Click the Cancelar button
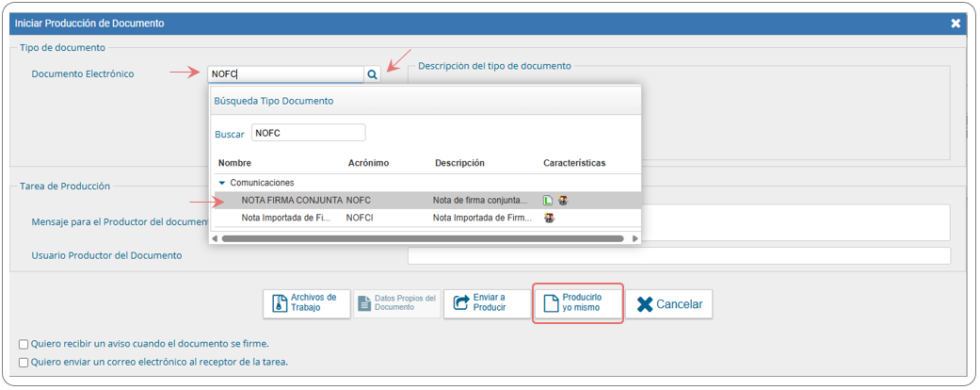This screenshot has height=390, width=980. [668, 304]
